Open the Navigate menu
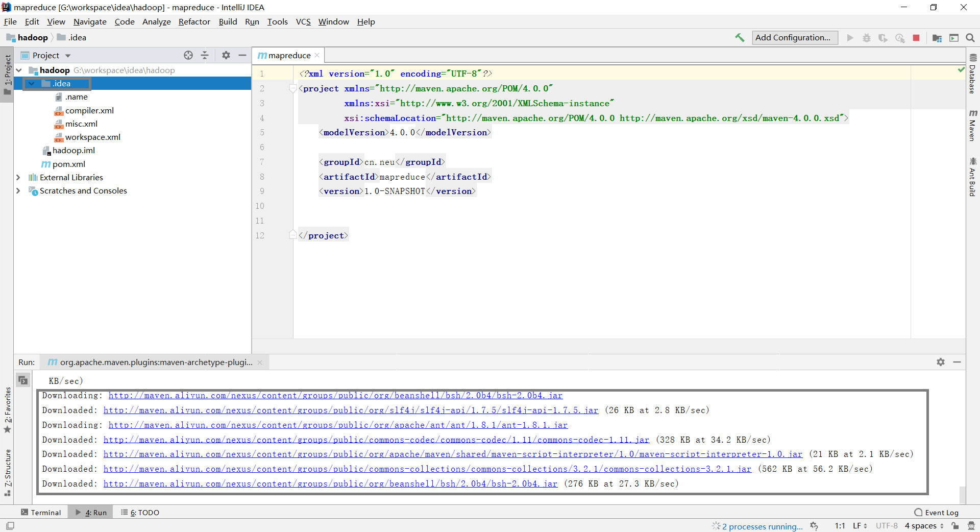Image resolution: width=980 pixels, height=532 pixels. click(x=90, y=21)
